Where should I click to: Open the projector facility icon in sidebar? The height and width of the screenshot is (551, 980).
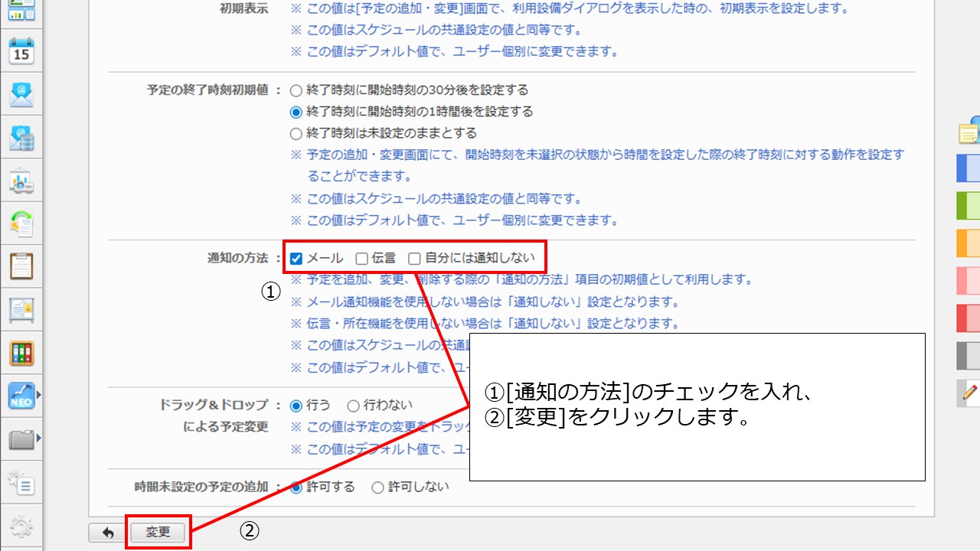[x=21, y=181]
